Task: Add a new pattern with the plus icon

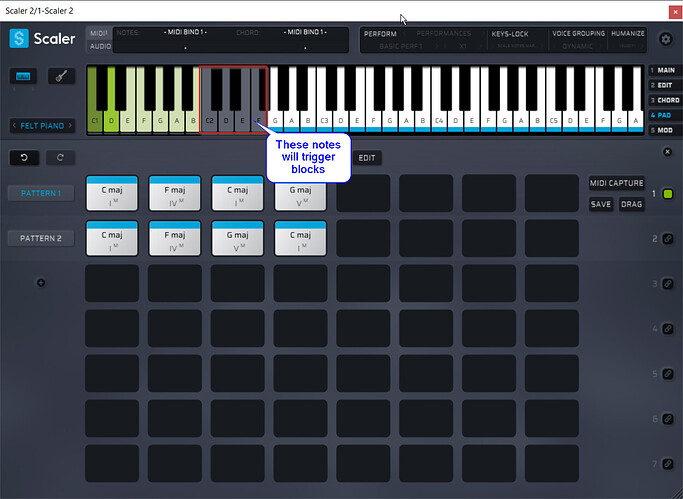Action: (41, 283)
